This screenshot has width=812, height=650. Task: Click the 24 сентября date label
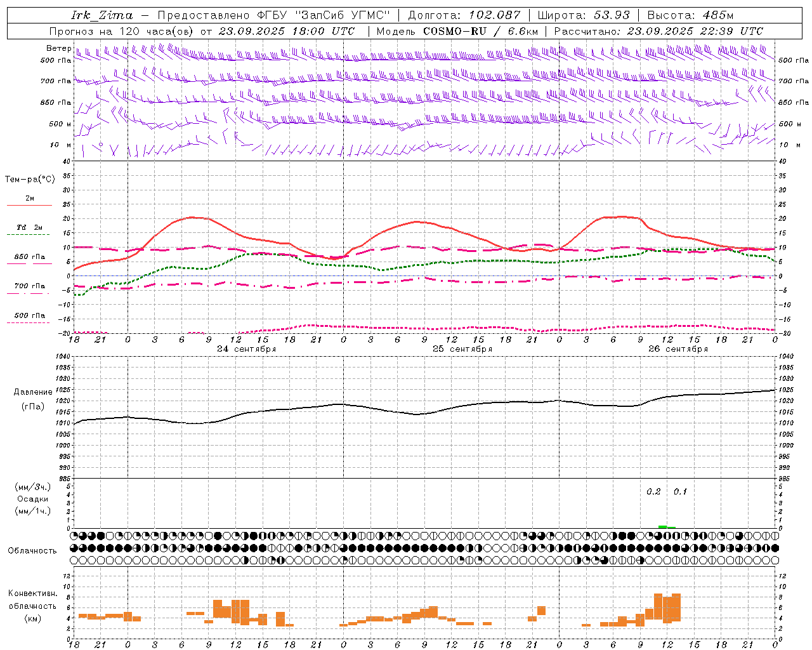[x=246, y=349]
